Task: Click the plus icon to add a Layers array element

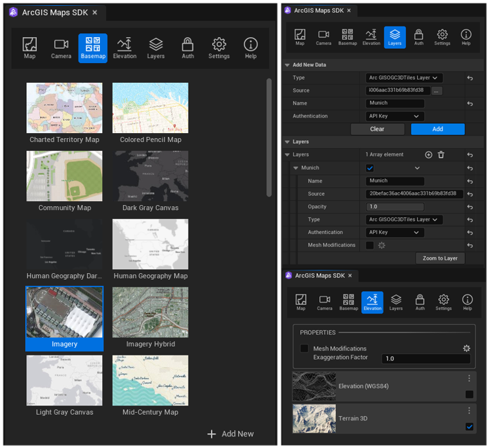Action: click(429, 155)
